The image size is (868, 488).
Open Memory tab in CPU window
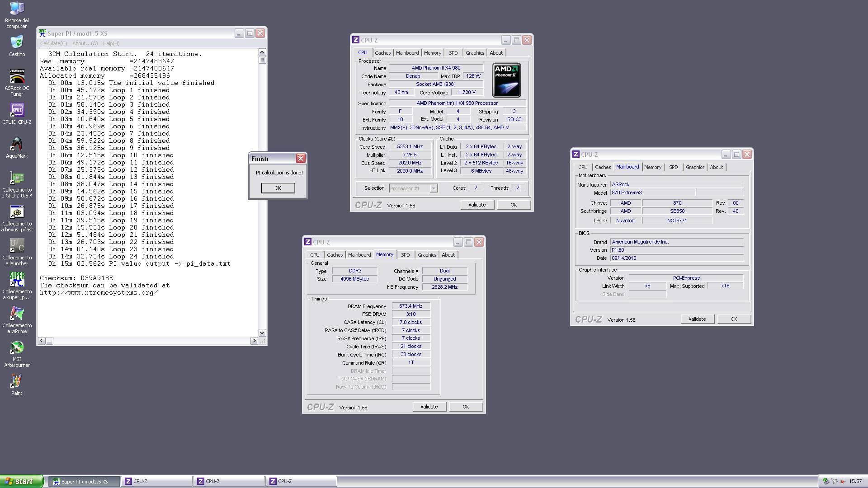click(x=433, y=53)
